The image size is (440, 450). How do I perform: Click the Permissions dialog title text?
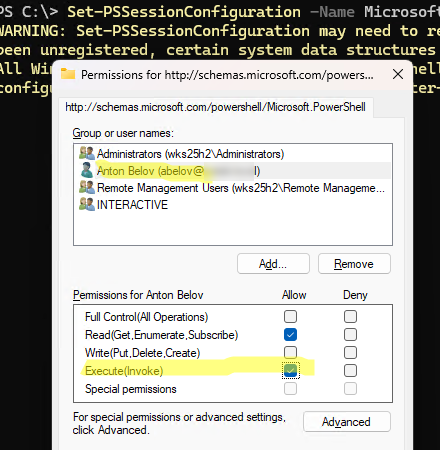227,75
